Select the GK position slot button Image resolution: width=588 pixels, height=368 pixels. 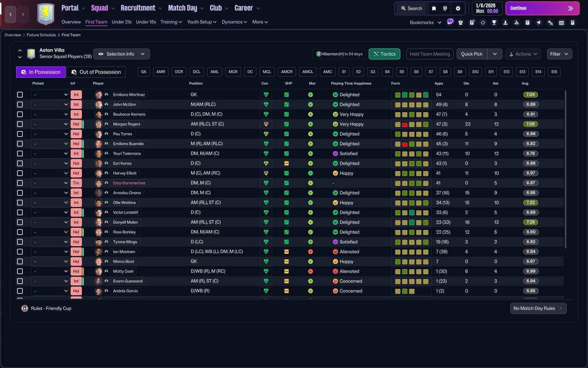pos(144,72)
